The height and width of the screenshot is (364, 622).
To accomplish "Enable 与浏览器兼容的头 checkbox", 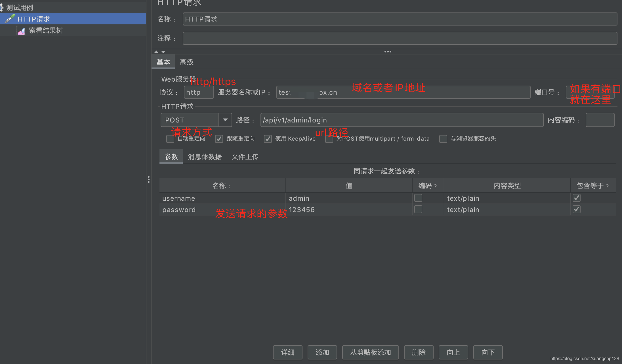I will click(x=443, y=139).
